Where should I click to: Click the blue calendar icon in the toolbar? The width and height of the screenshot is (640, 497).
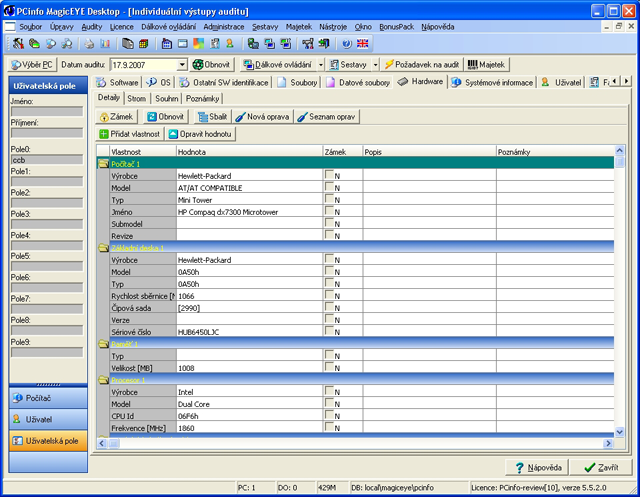click(167, 43)
